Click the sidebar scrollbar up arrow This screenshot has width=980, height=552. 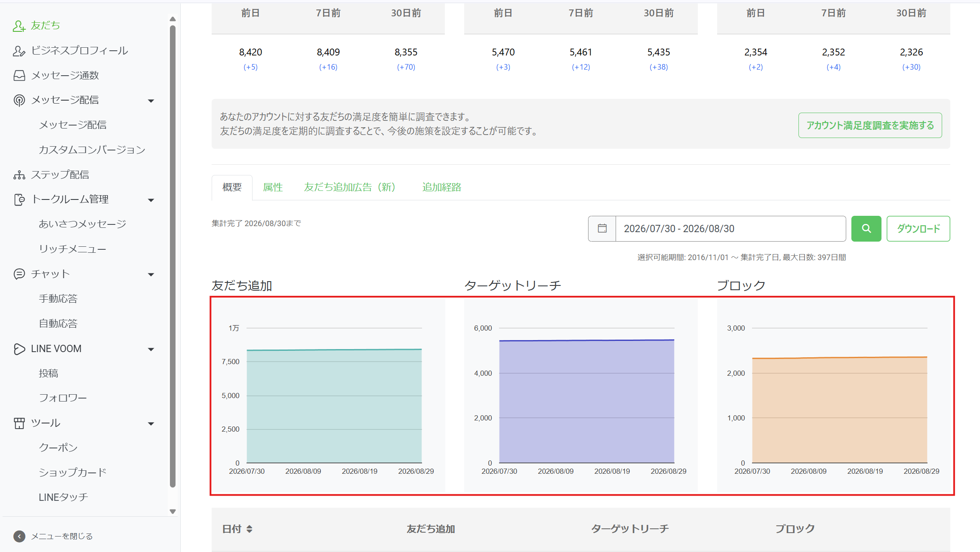coord(173,19)
